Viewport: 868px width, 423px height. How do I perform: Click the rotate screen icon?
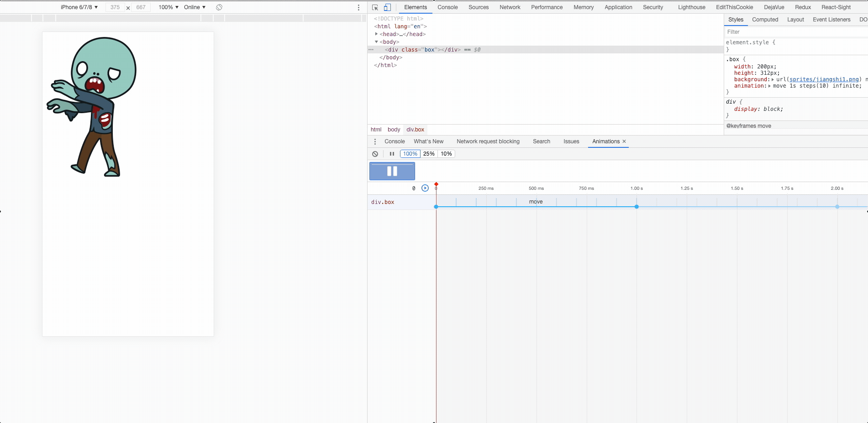tap(219, 7)
